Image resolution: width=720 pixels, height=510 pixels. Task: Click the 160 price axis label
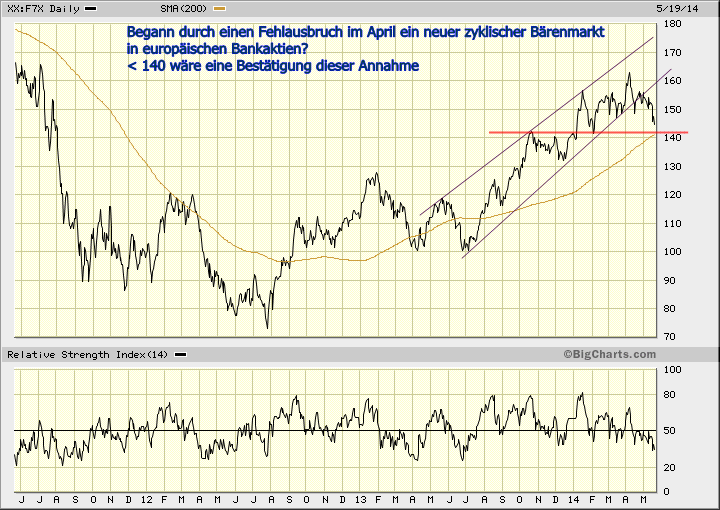(673, 81)
